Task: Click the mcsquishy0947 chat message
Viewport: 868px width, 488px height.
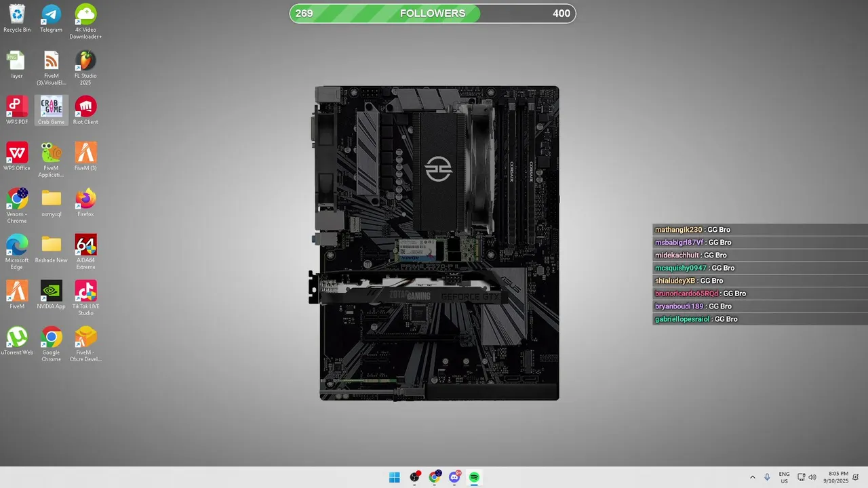Action: point(760,268)
